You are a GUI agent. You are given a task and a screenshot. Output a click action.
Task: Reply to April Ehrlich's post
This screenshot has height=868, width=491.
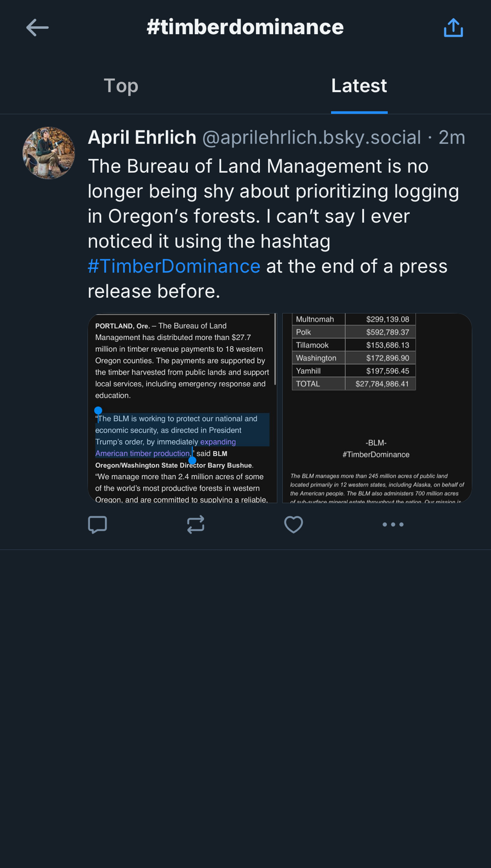click(x=98, y=524)
